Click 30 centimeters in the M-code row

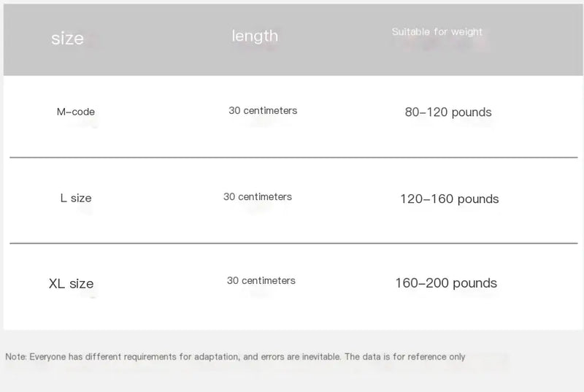point(263,111)
